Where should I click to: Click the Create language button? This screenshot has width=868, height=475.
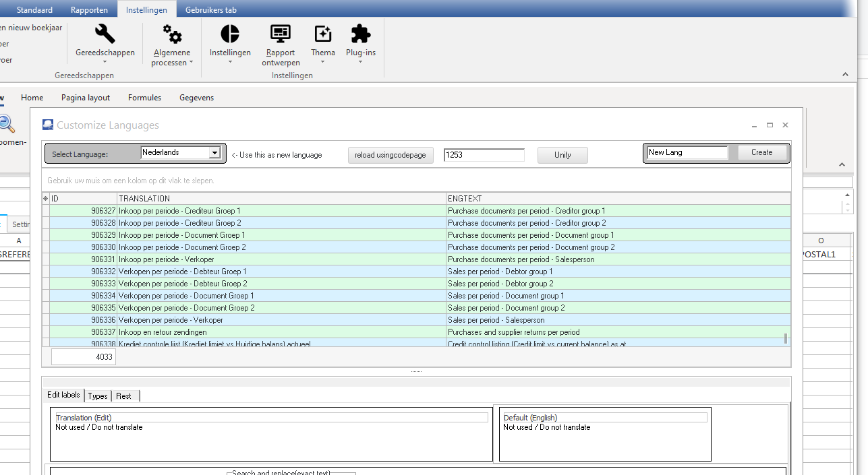coord(762,153)
